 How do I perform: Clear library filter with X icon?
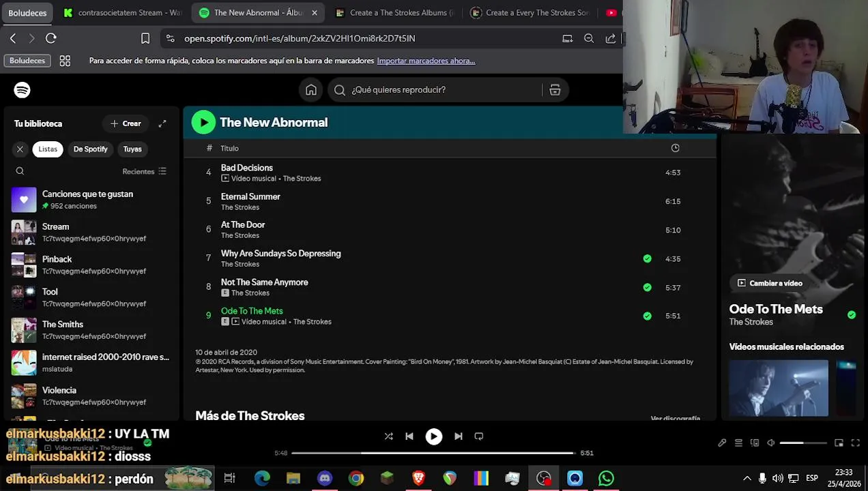(20, 149)
